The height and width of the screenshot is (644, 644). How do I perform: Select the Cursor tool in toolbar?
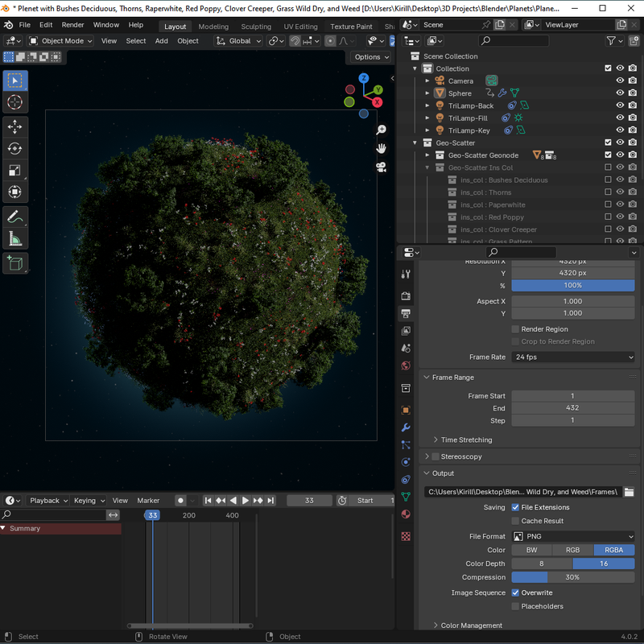click(15, 102)
